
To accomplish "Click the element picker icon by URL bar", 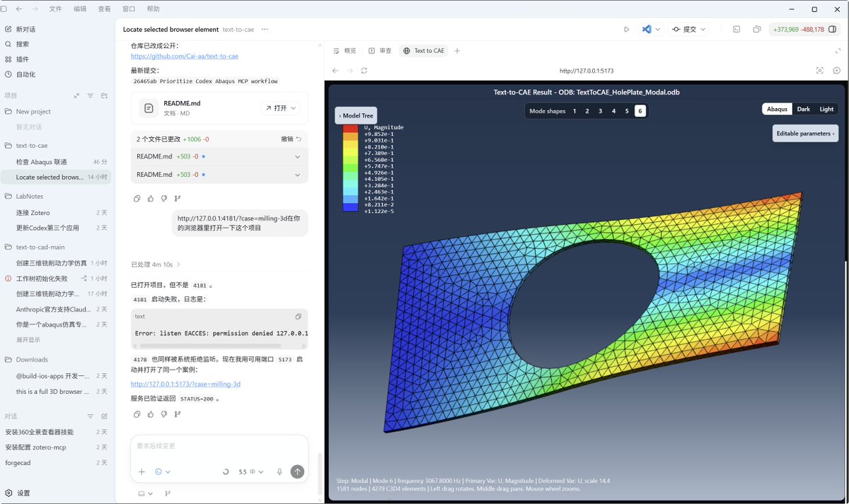I will 820,71.
